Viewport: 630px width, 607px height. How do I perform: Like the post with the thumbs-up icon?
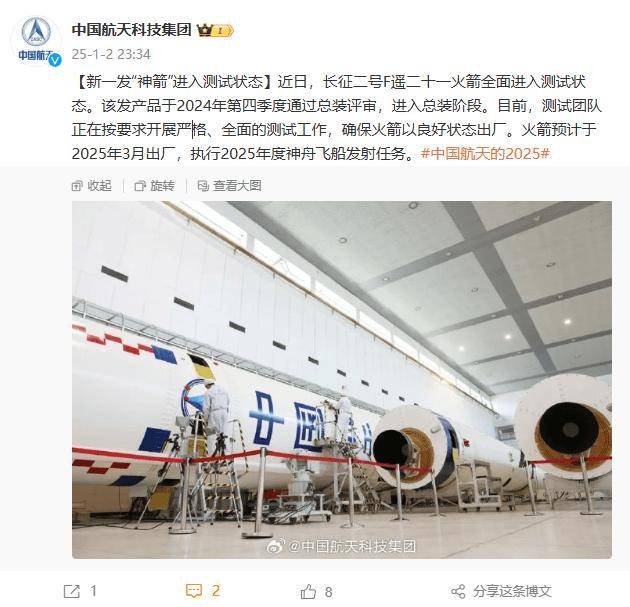[308, 591]
